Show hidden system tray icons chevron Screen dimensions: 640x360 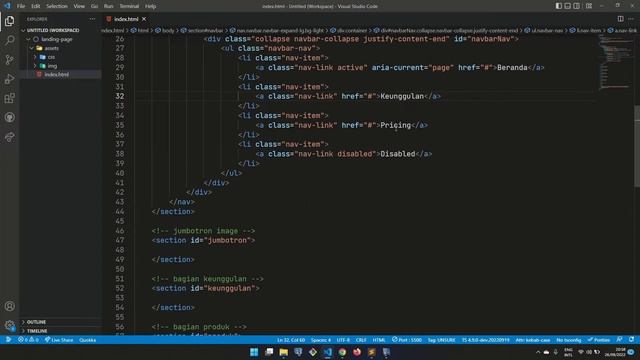[538, 352]
